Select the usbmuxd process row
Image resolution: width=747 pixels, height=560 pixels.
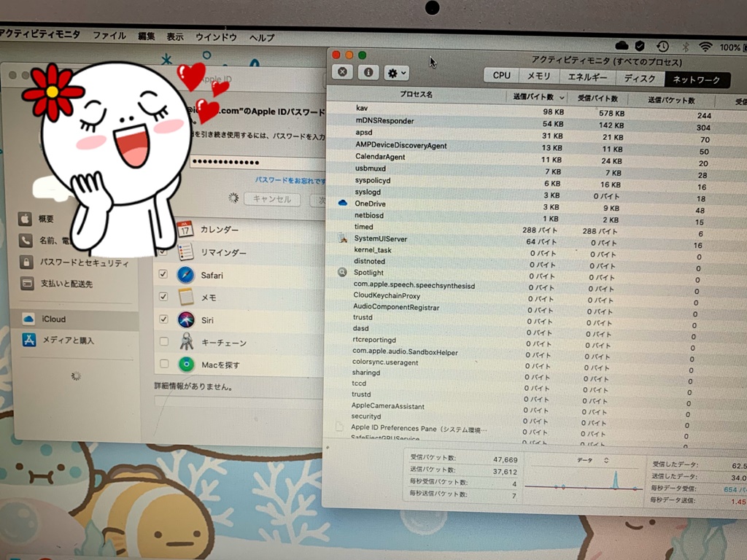click(537, 171)
